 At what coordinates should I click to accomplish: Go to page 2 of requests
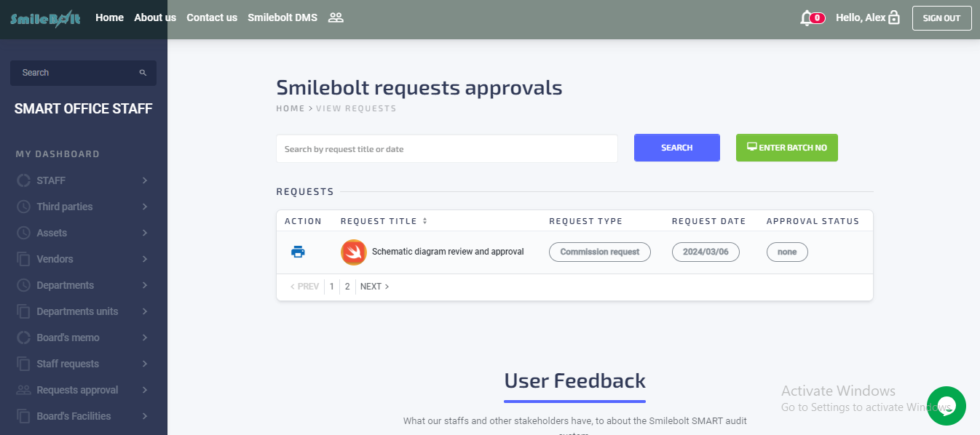tap(347, 287)
